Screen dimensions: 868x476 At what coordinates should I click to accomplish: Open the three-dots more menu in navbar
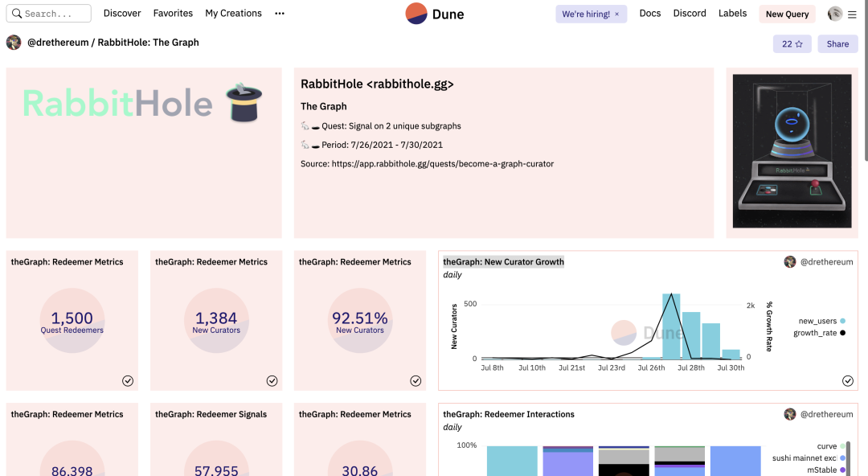pos(280,14)
